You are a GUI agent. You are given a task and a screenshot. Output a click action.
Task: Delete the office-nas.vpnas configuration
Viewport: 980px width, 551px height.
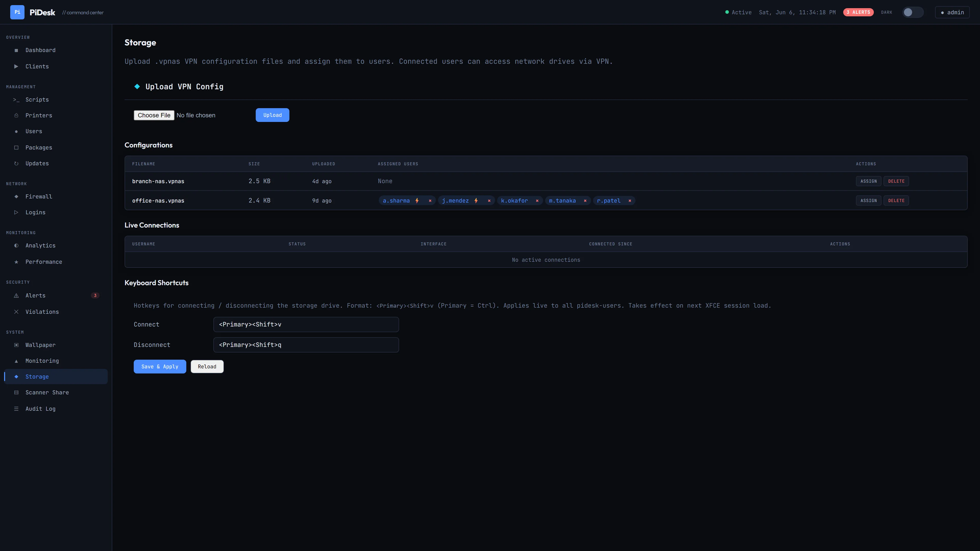pyautogui.click(x=896, y=201)
